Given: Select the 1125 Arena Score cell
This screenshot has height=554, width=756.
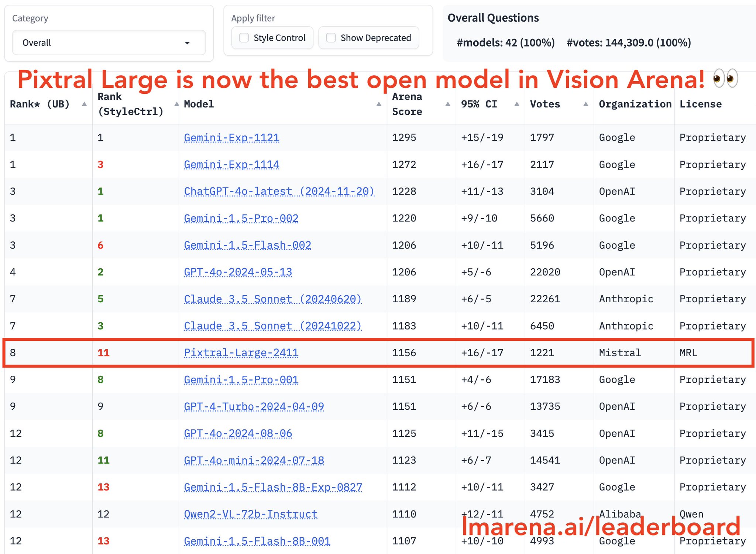Looking at the screenshot, I should coord(404,433).
